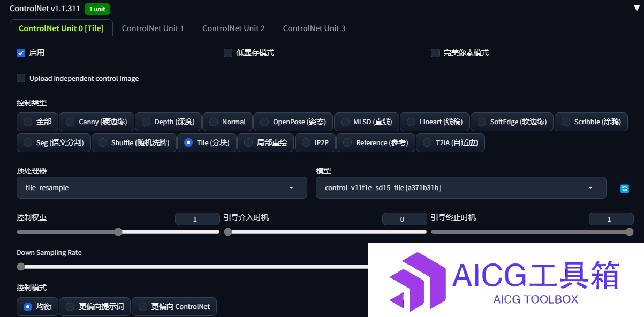
Task: Switch to ControlNet Unit 2 tab
Action: pos(233,28)
